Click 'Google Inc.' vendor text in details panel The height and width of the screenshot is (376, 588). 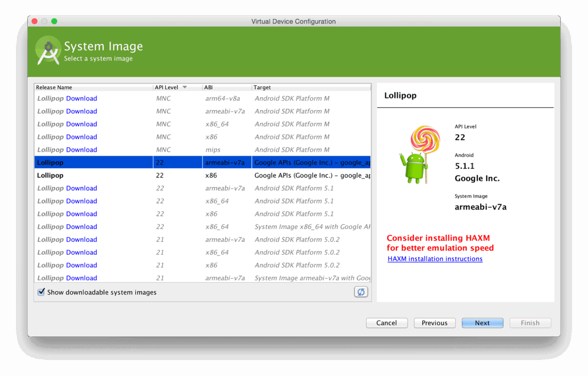pyautogui.click(x=477, y=178)
